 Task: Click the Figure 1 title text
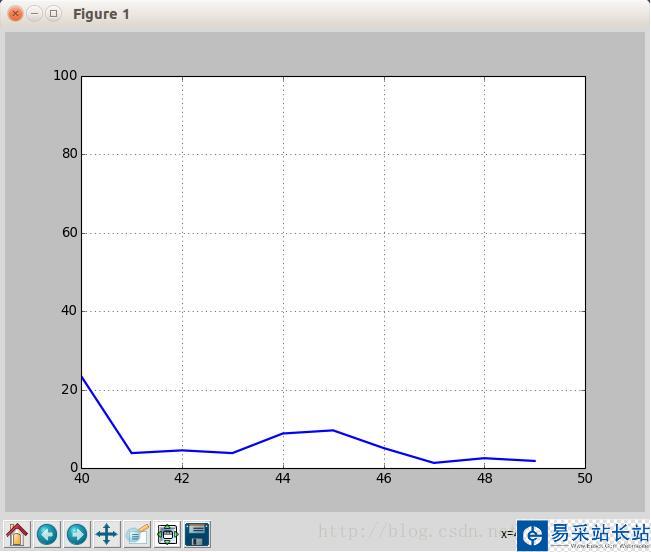(101, 14)
